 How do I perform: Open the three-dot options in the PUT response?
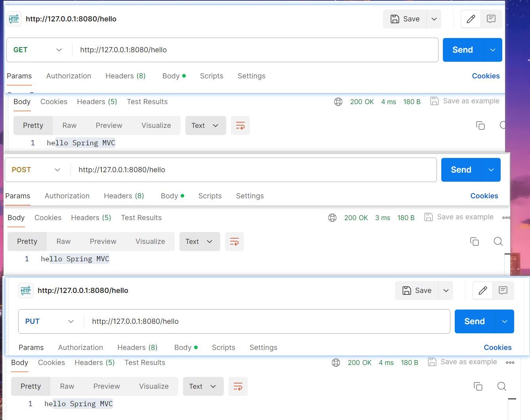[x=510, y=363]
